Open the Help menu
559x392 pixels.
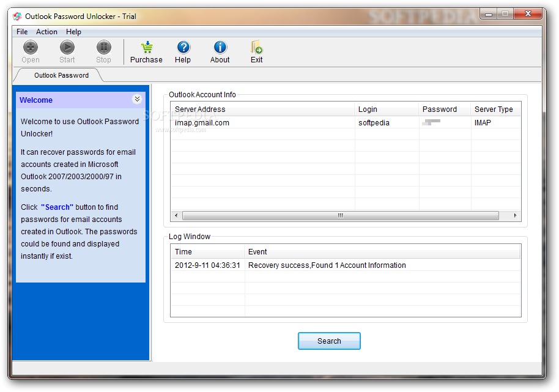pos(73,32)
